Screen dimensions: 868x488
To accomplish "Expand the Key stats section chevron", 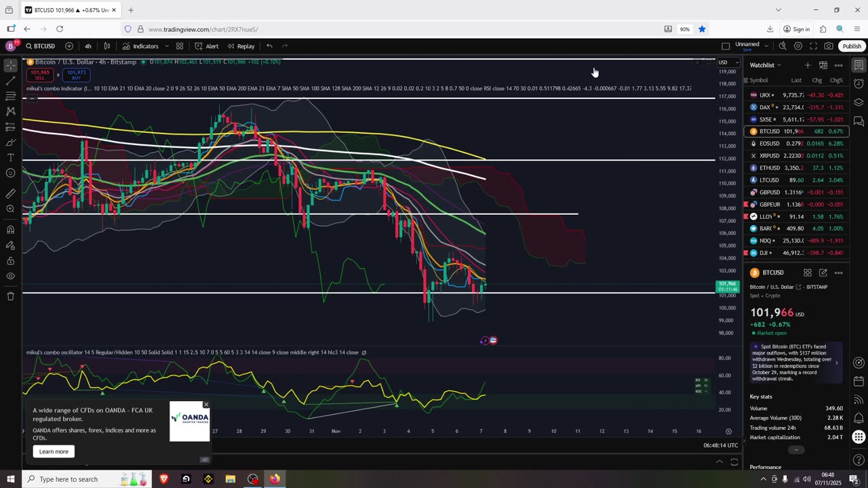I will click(x=796, y=450).
